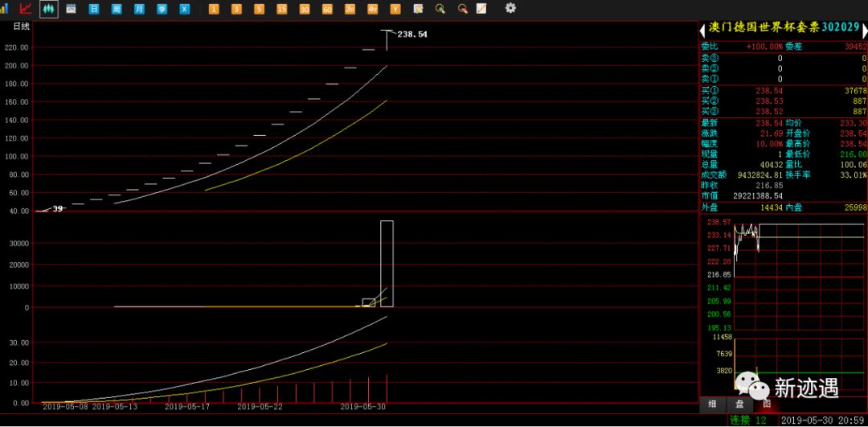Open settings gear icon
Image resolution: width=868 pixels, height=427 pixels.
510,8
